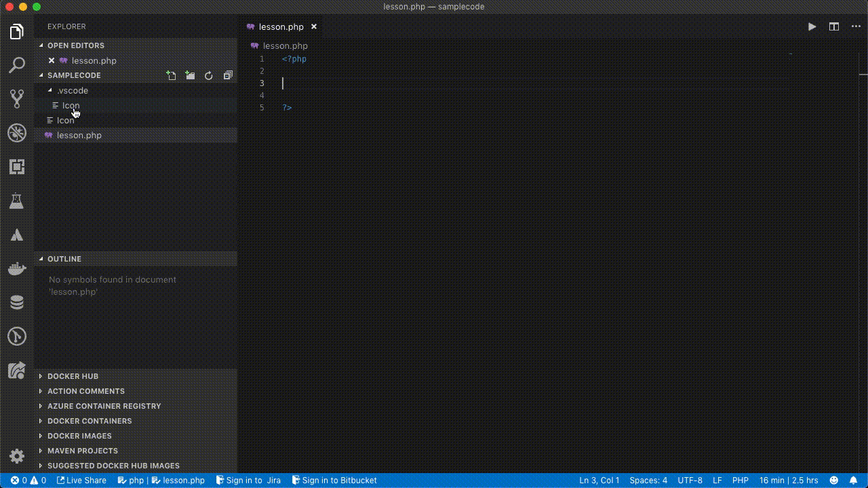Collapse all folders in SAMPLECODE explorer

pyautogui.click(x=228, y=75)
